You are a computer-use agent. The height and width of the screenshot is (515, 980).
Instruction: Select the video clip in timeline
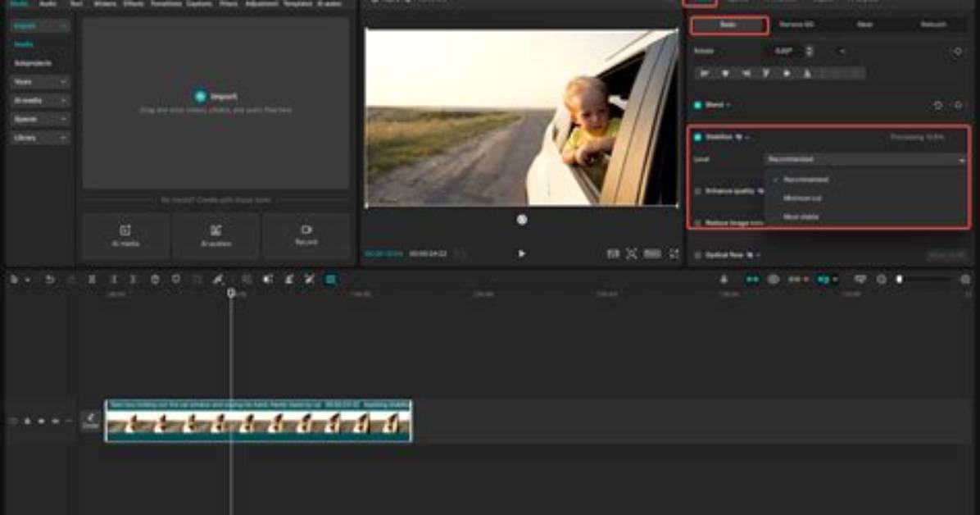point(258,422)
